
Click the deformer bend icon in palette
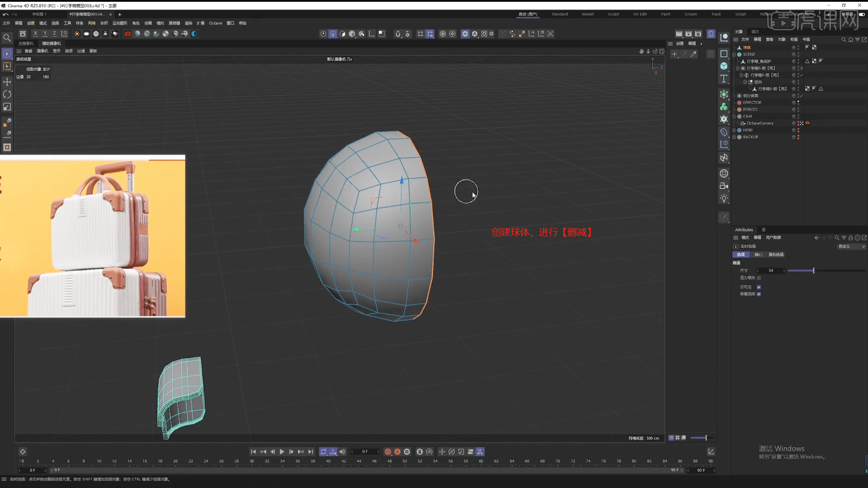724,132
